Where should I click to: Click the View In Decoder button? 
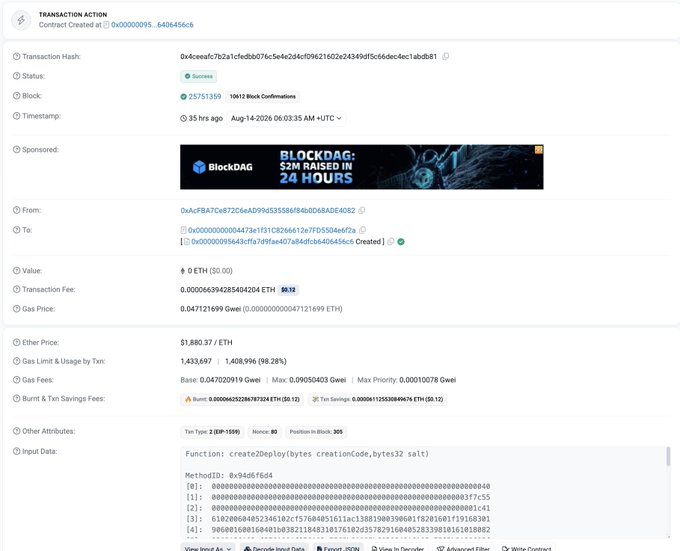tap(398, 548)
